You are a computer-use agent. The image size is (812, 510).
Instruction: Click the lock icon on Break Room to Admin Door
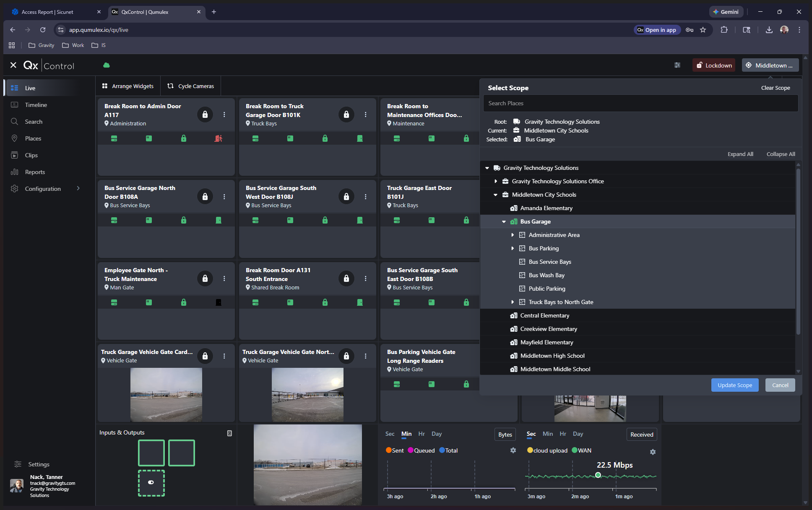205,114
